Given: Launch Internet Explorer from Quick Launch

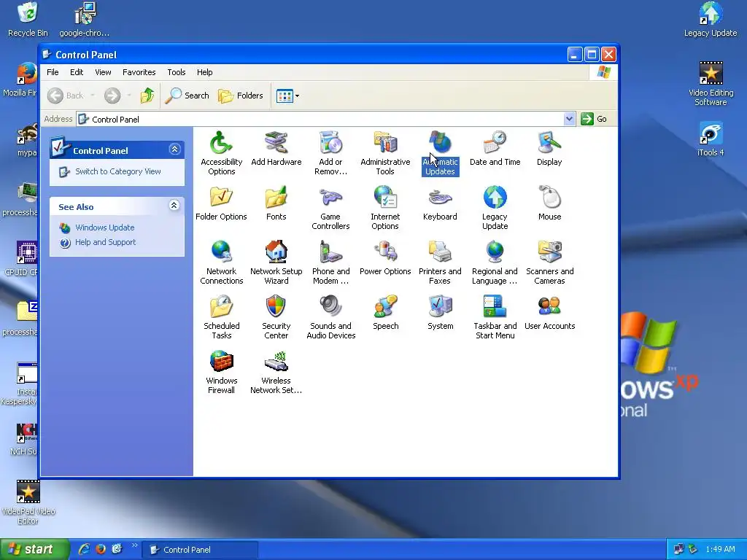Looking at the screenshot, I should 85,550.
